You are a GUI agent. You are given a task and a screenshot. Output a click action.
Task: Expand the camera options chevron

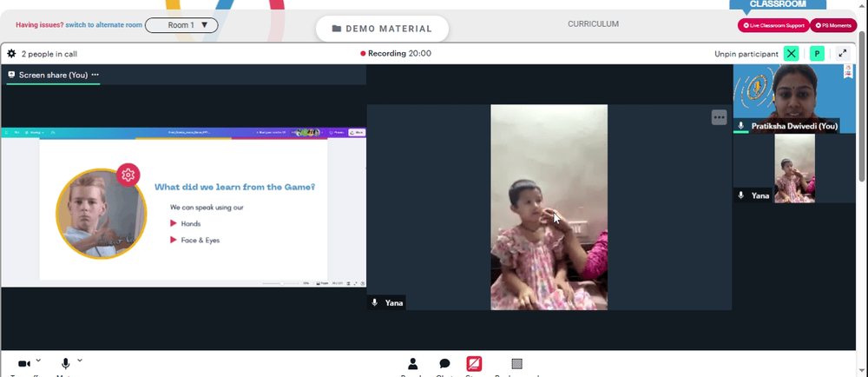click(38, 360)
